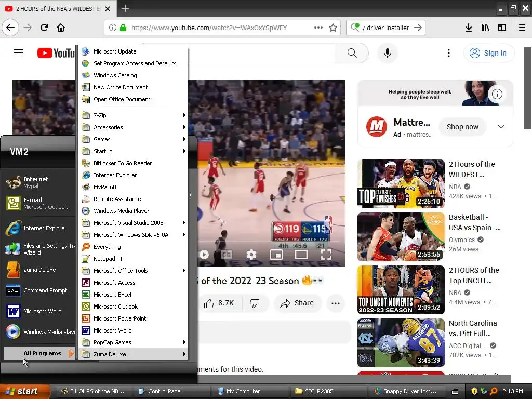Viewport: 532px width, 399px height.
Task: Open Microsoft Word from All Programs list
Action: [x=133, y=330]
